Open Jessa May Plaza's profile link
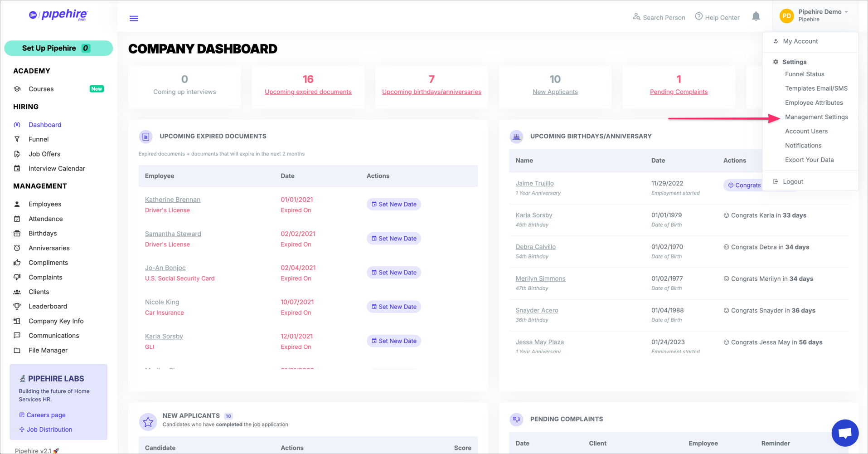The image size is (868, 454). tap(539, 342)
